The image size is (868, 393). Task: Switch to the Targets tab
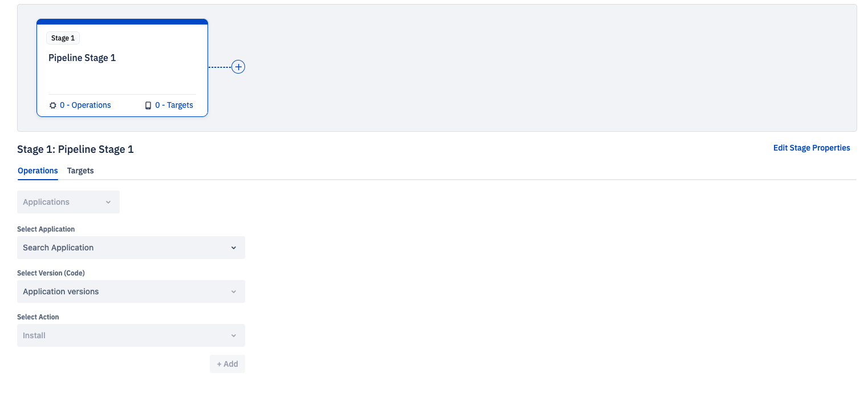click(x=80, y=171)
